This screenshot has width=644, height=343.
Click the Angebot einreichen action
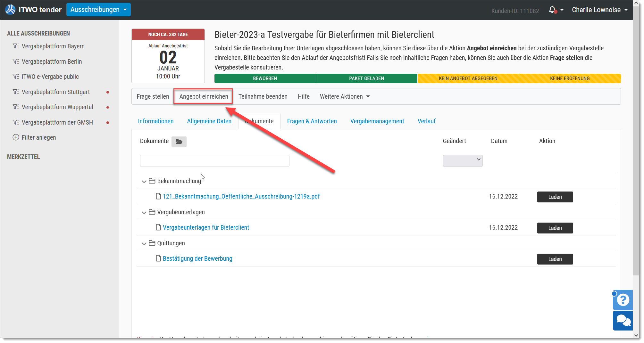point(204,96)
